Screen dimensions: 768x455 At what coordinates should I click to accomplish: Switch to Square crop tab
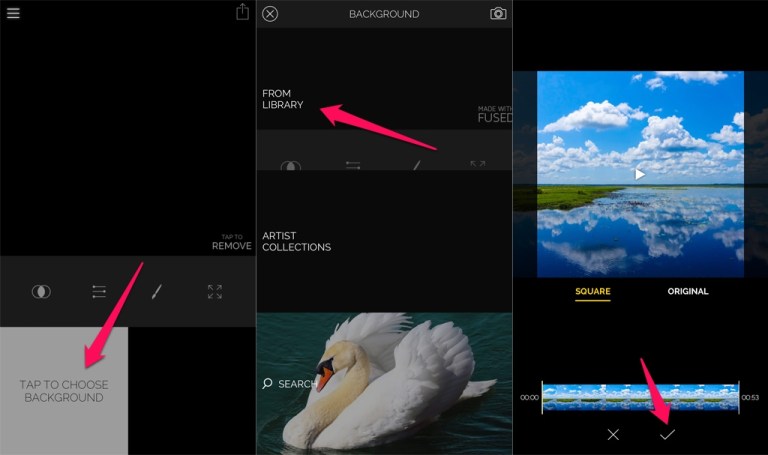click(593, 291)
